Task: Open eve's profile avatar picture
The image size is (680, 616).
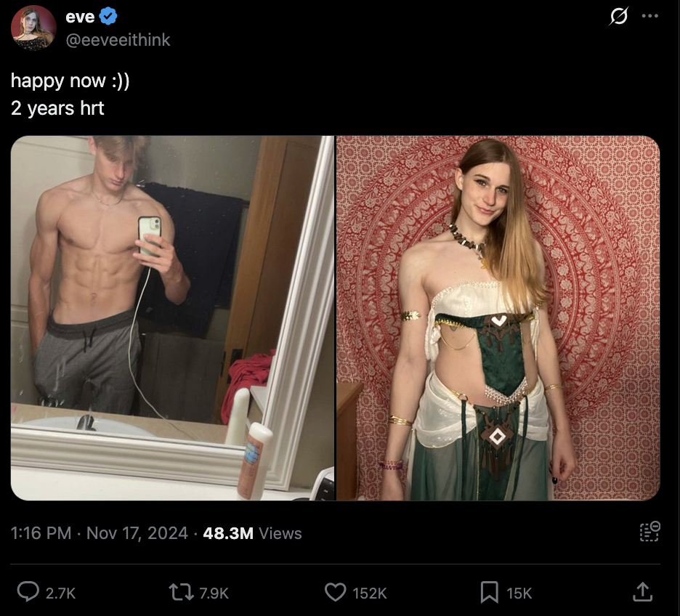Action: click(33, 28)
